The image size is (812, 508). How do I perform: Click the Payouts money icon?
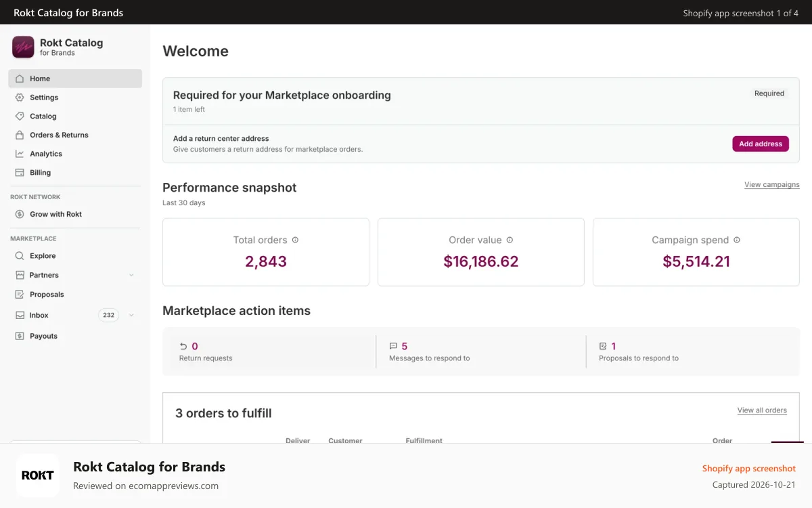click(20, 336)
